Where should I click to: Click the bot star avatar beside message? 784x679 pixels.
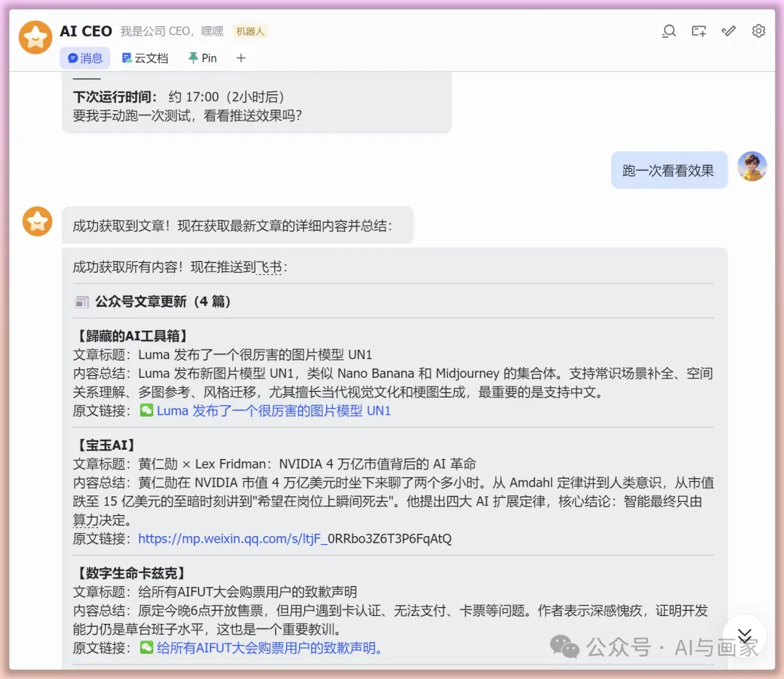37,221
